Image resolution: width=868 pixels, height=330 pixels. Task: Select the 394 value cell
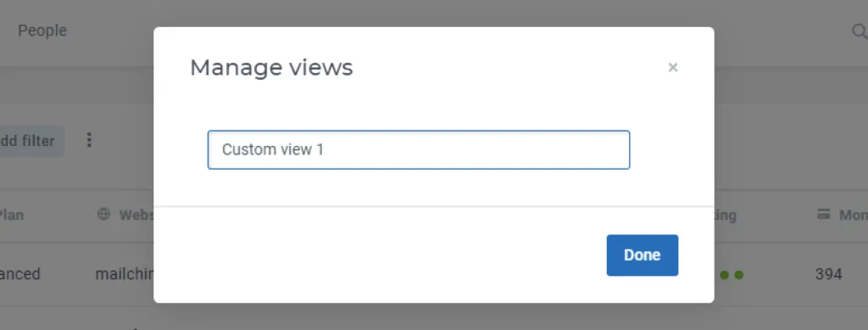coord(829,273)
